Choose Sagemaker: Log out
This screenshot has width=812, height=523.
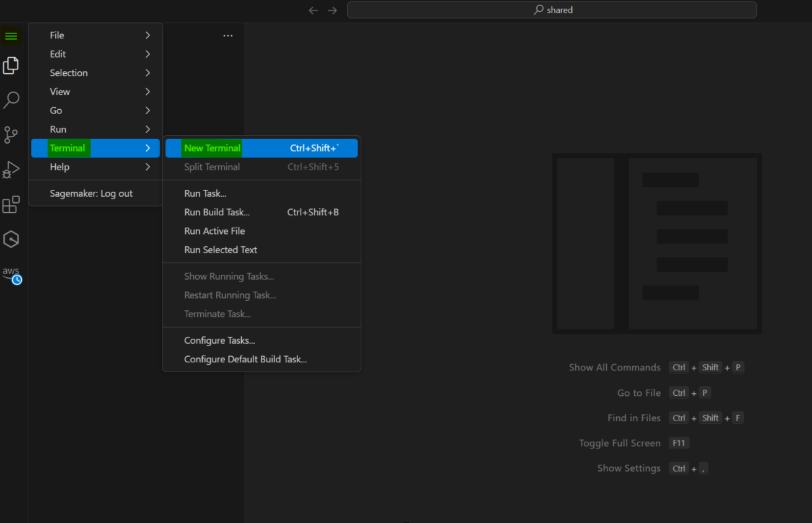pos(95,194)
